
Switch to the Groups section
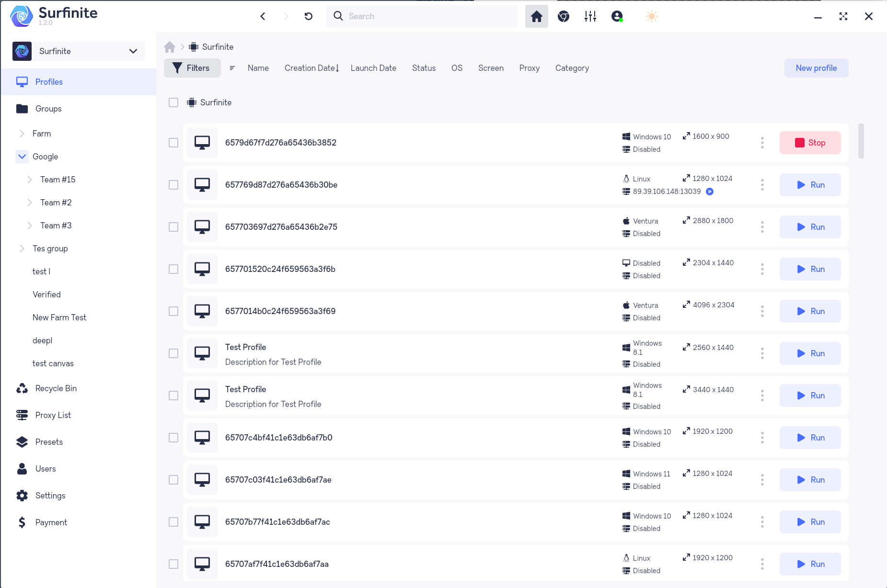(48, 108)
